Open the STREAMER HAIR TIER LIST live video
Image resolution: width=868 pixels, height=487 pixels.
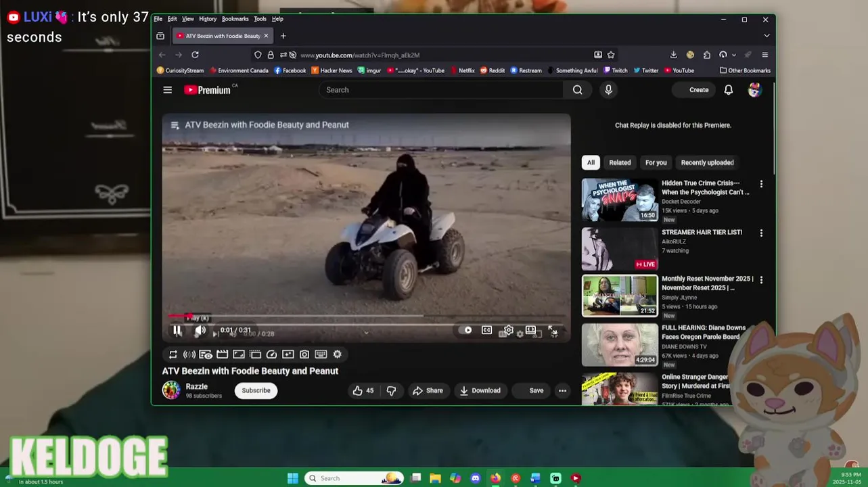pyautogui.click(x=620, y=248)
